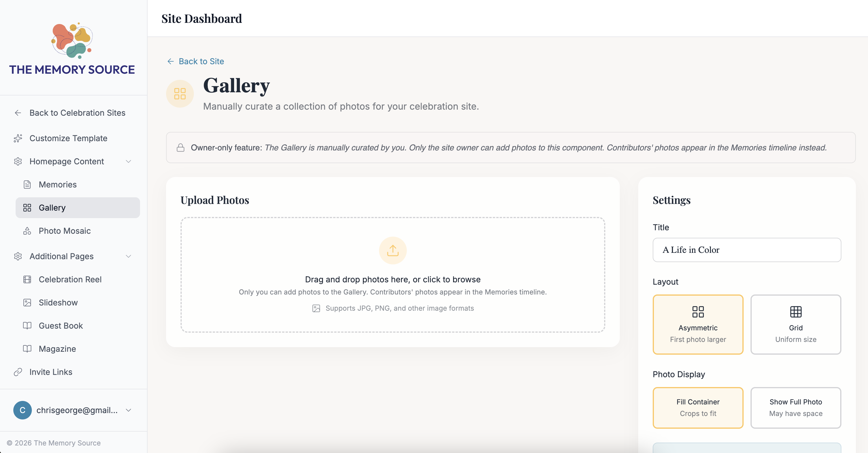Open the Magazine page
Image resolution: width=868 pixels, height=453 pixels.
pos(57,349)
